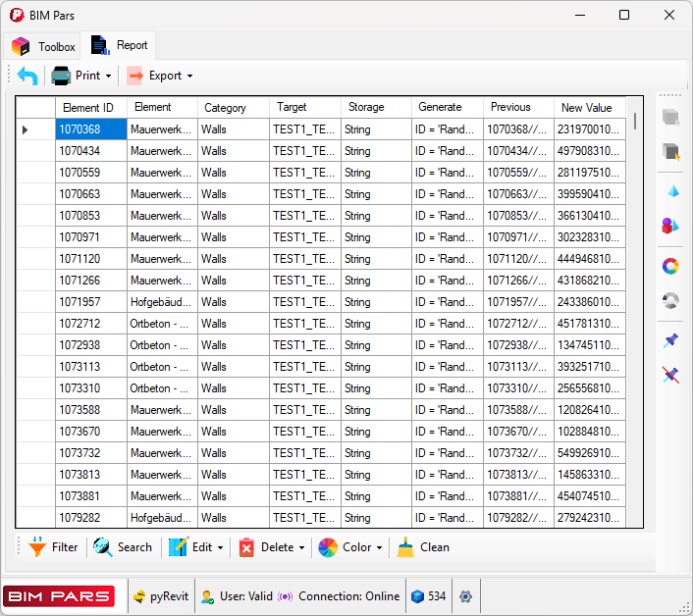Click the Clean broom button
The image size is (693, 616).
coord(423,547)
